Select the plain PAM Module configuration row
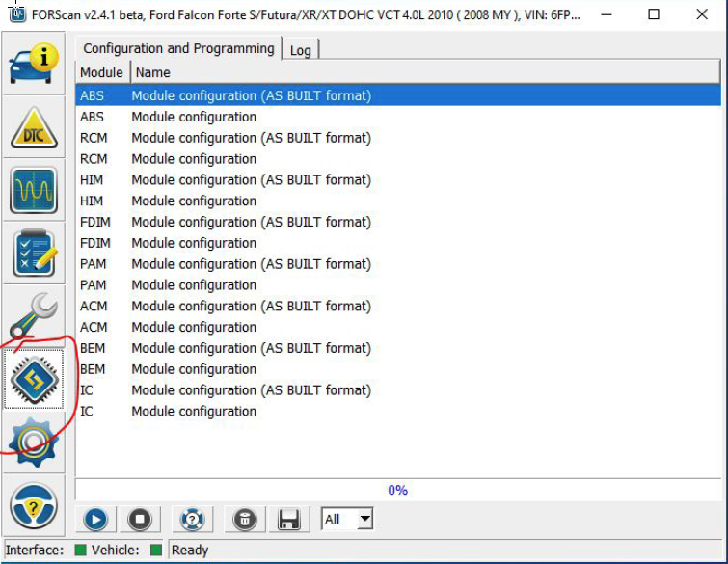 tap(398, 285)
